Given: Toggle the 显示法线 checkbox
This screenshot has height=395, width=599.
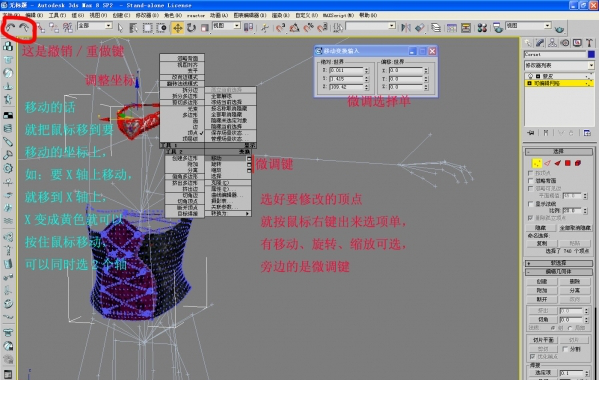Looking at the screenshot, I should tap(530, 204).
